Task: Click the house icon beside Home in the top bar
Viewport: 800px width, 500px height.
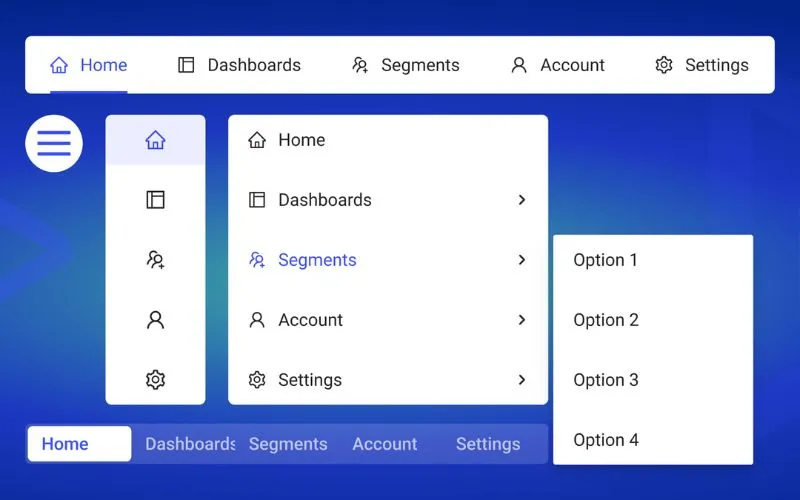Action: (59, 65)
